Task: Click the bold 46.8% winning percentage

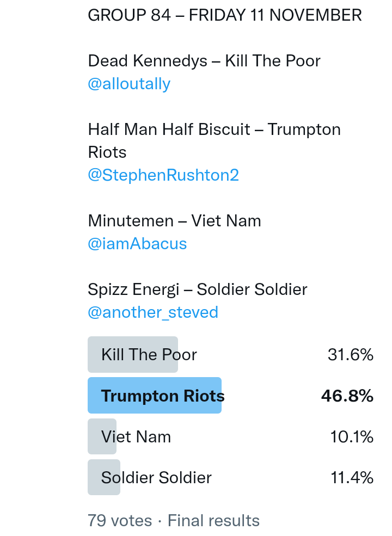Action: (347, 396)
